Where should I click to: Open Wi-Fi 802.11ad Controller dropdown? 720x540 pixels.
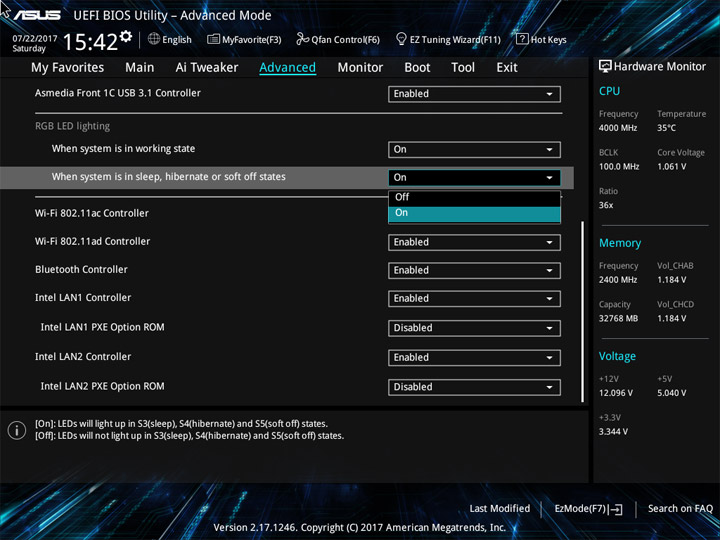474,242
